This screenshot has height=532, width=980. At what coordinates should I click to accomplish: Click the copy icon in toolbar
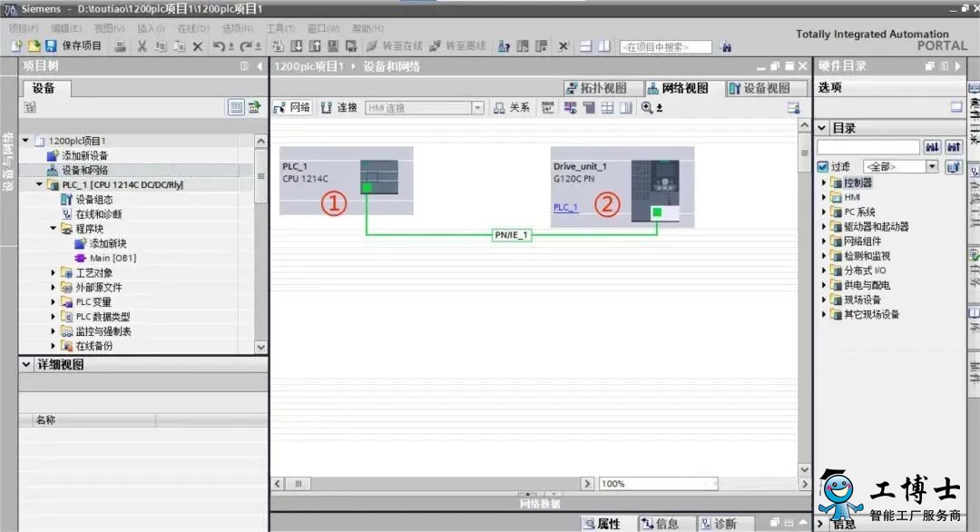coord(161,46)
